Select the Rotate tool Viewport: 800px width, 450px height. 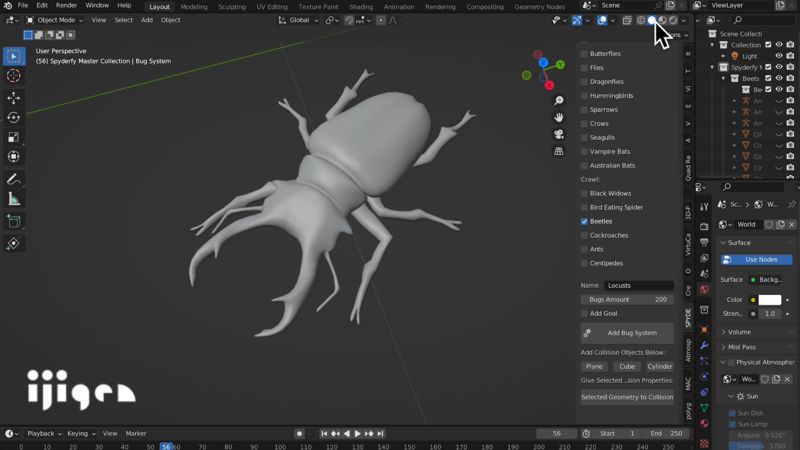point(14,117)
